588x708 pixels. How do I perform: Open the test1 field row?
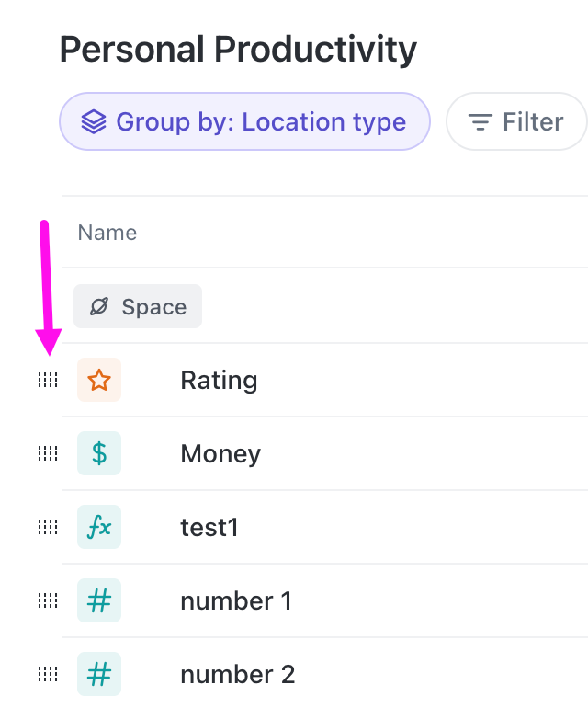pos(209,527)
